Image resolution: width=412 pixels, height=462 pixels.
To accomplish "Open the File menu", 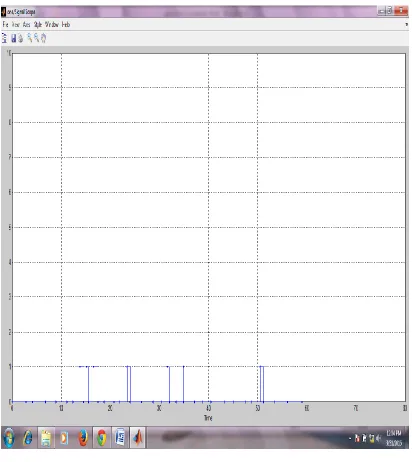I will [5, 24].
